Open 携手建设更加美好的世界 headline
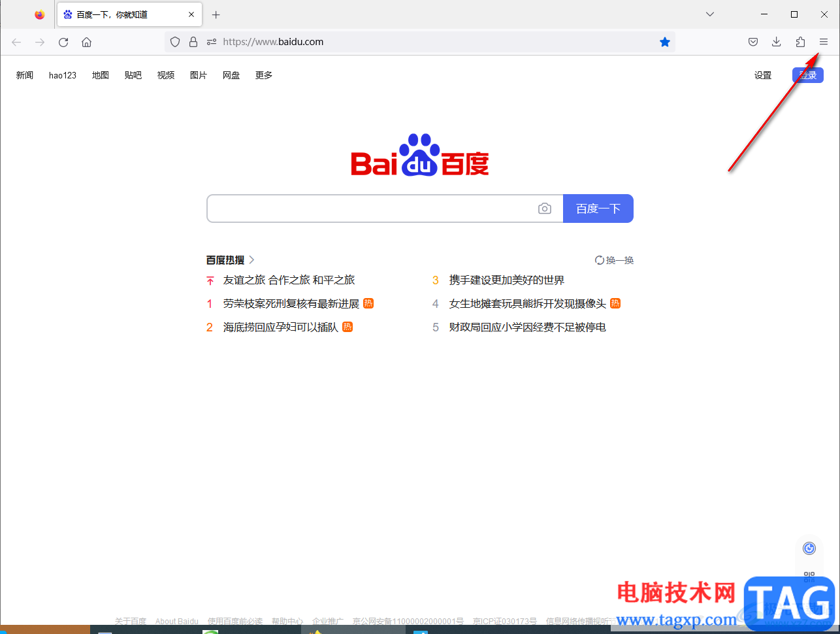Screen dimensions: 840x634 pos(507,280)
